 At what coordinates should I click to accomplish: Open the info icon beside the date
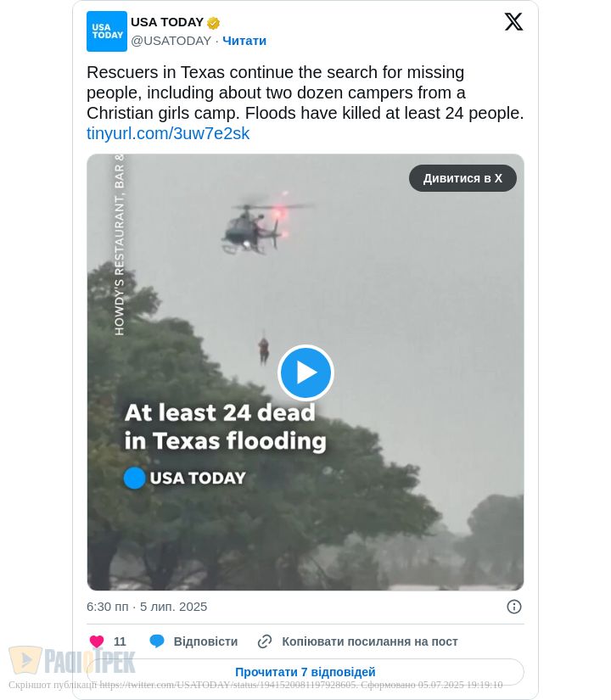(x=514, y=607)
